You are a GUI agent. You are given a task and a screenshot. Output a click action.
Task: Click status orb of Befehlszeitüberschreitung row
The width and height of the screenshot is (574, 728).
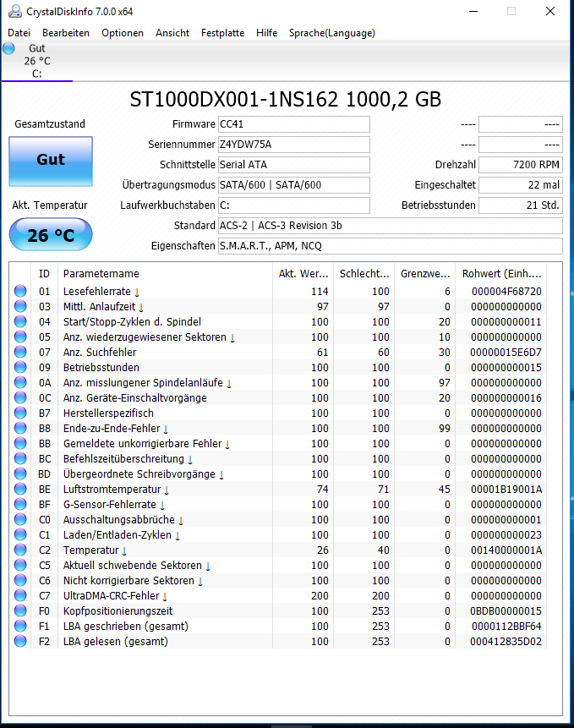(20, 459)
